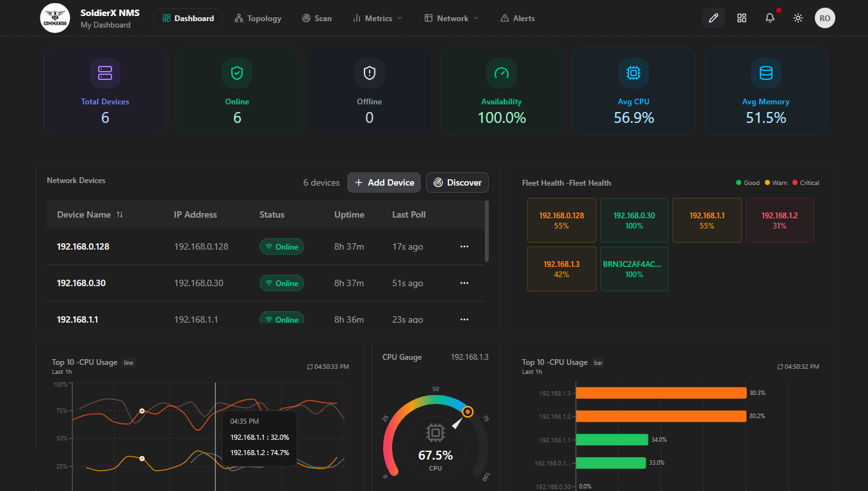Click the Offline shield alert icon
This screenshot has width=868, height=491.
click(x=370, y=73)
